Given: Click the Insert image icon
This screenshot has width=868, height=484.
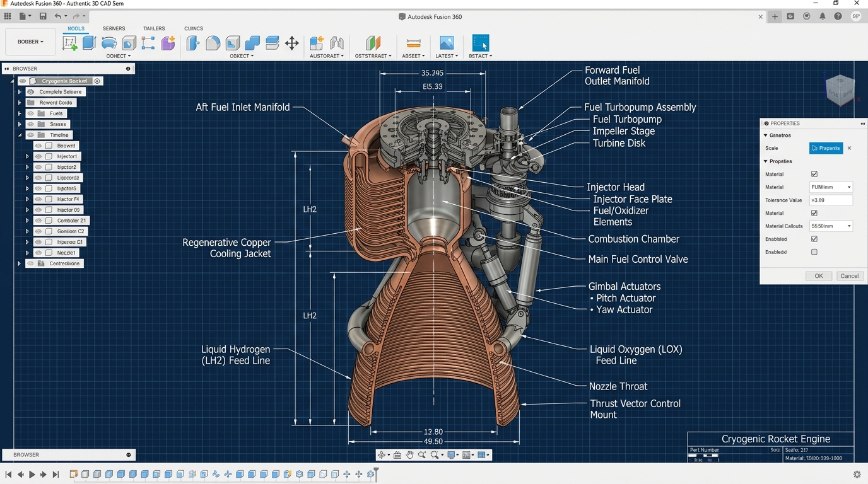Looking at the screenshot, I should click(447, 43).
